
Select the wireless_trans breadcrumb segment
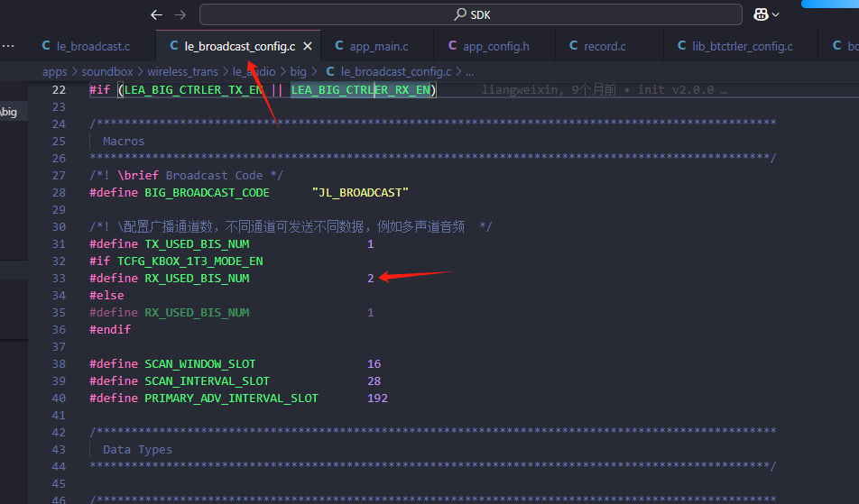182,72
